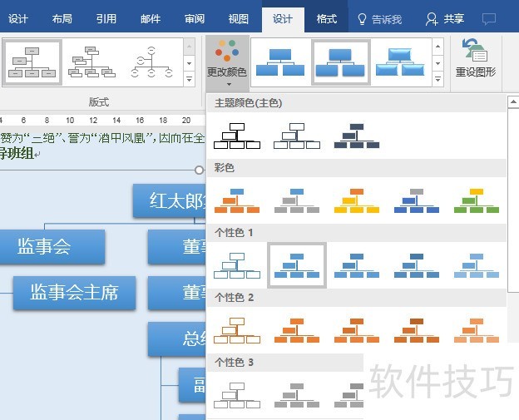519x420 pixels.
Task: Apply the first flat SmartArt style
Action: [280, 62]
